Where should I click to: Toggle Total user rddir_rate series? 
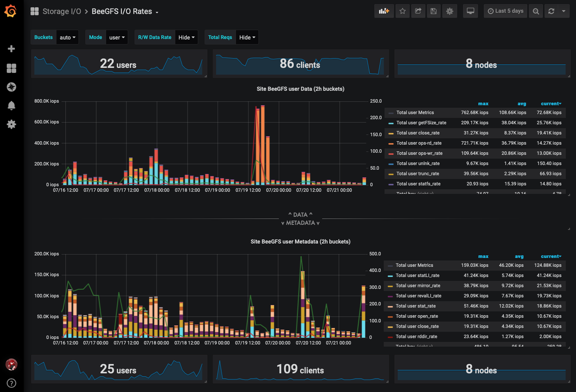tap(417, 336)
